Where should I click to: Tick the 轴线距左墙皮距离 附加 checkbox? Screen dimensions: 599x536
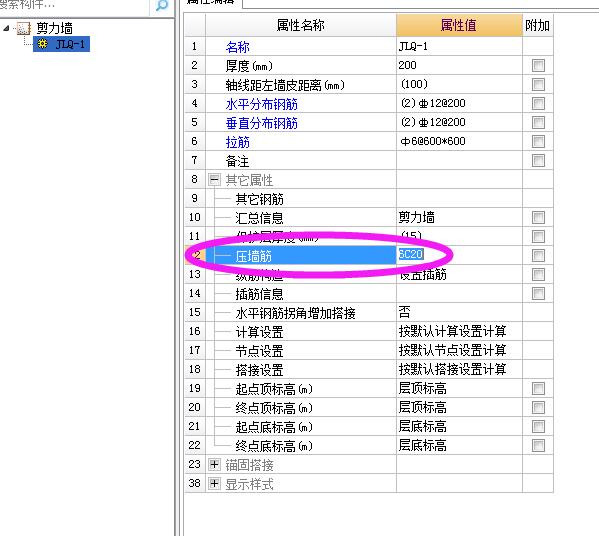(538, 84)
